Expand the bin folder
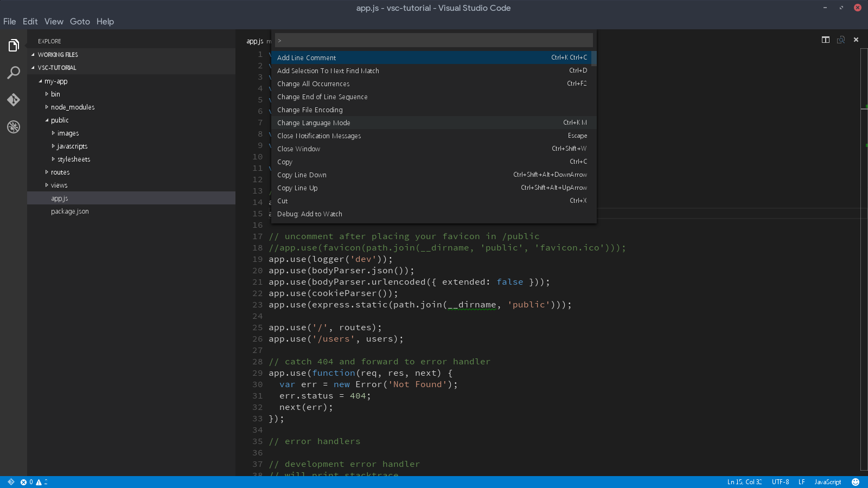This screenshot has width=868, height=488. [131, 94]
